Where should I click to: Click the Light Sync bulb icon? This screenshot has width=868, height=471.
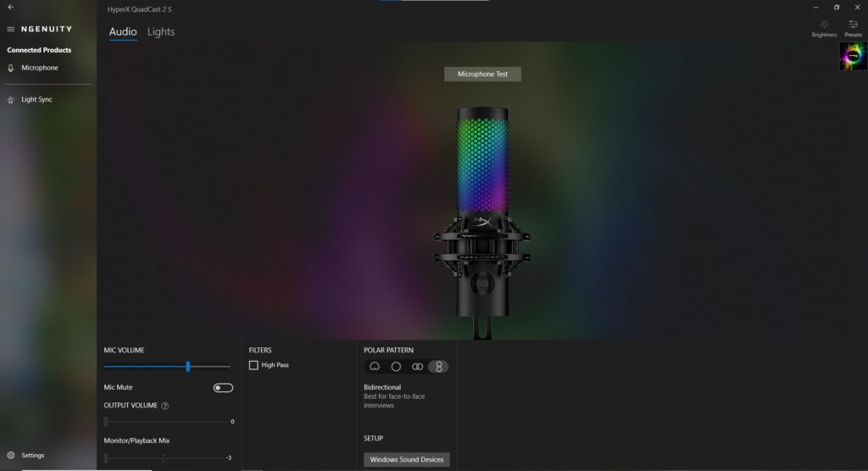[10, 100]
